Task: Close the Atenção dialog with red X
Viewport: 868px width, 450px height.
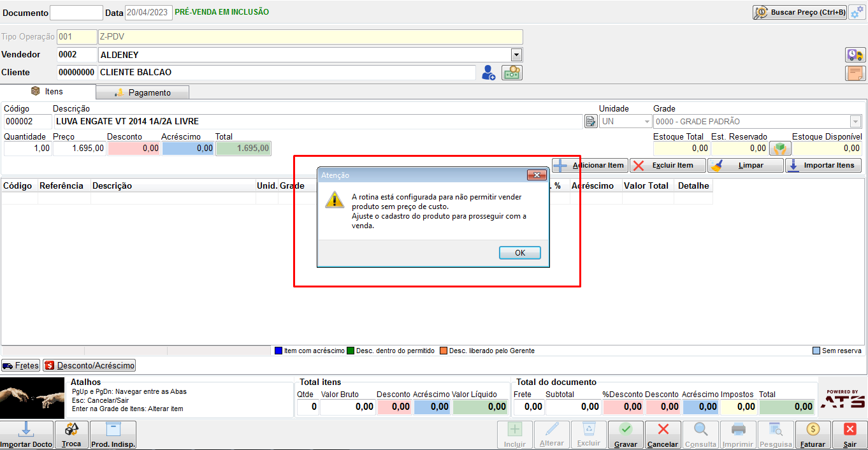Action: click(537, 175)
